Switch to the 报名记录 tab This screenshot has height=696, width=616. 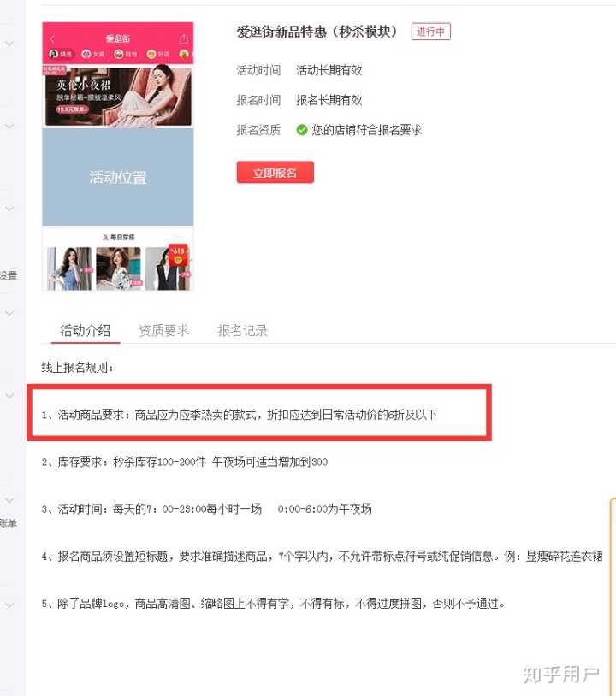click(x=242, y=330)
